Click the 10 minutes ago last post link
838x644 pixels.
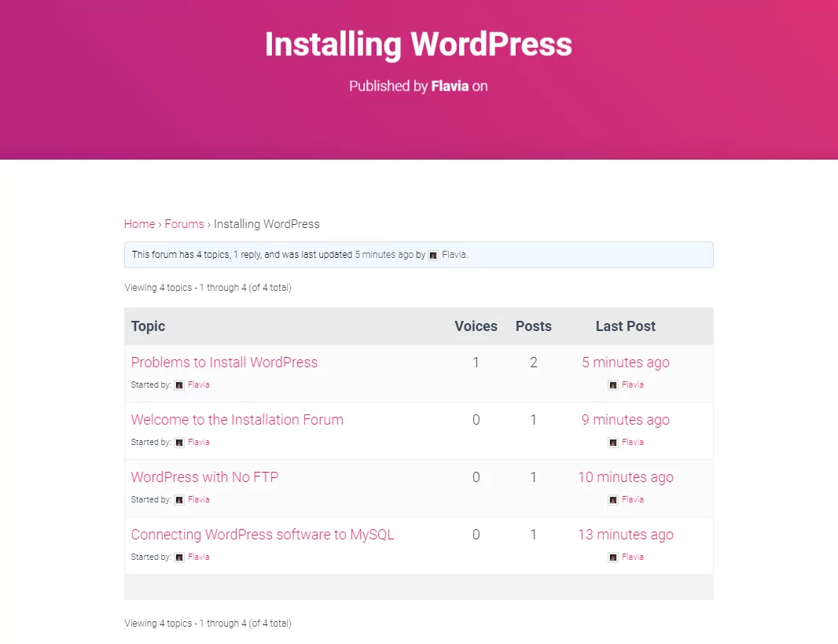click(625, 477)
